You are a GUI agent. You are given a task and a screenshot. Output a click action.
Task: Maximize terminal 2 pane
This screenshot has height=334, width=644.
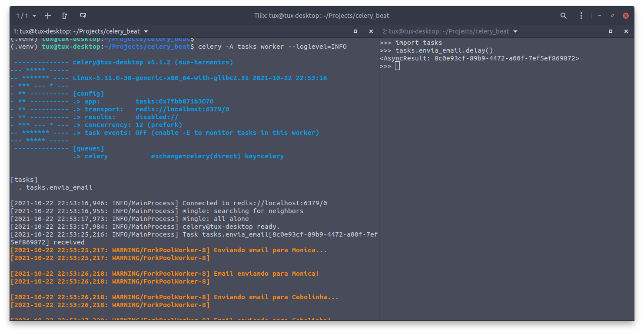point(611,31)
